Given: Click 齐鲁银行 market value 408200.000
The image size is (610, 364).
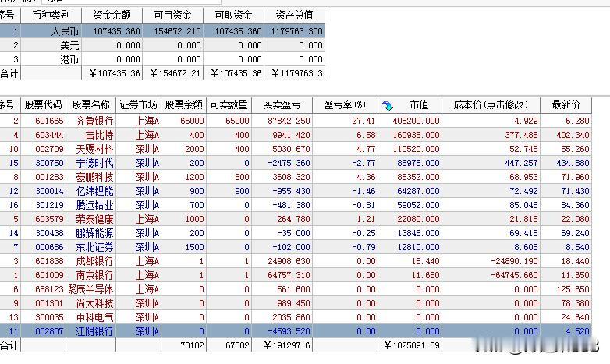Looking at the screenshot, I should click(416, 121).
